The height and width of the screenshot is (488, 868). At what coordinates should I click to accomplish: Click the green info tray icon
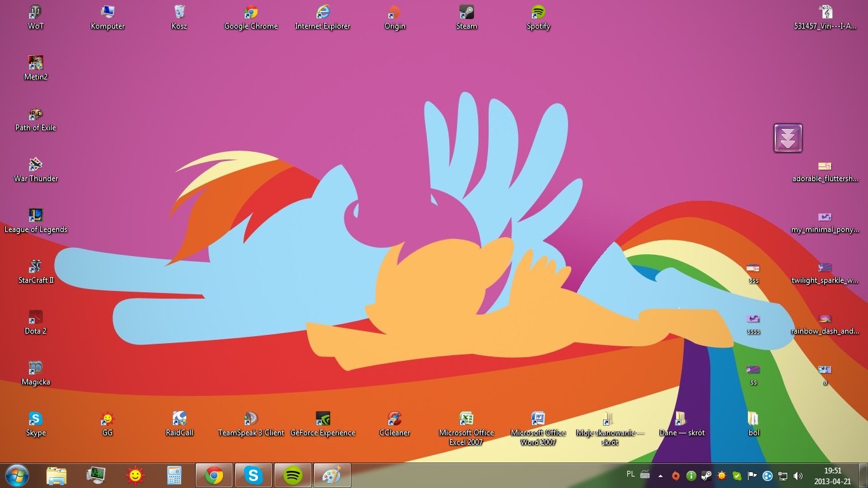[691, 475]
